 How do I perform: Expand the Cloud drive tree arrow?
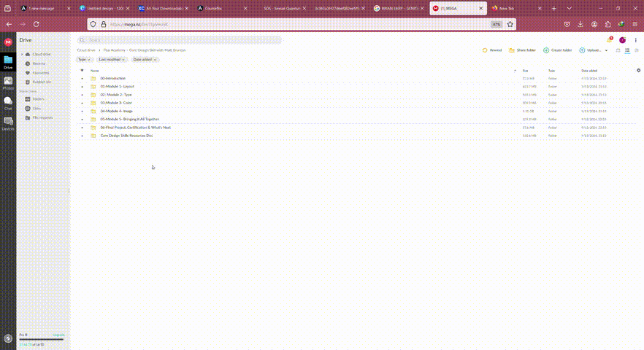tap(22, 54)
